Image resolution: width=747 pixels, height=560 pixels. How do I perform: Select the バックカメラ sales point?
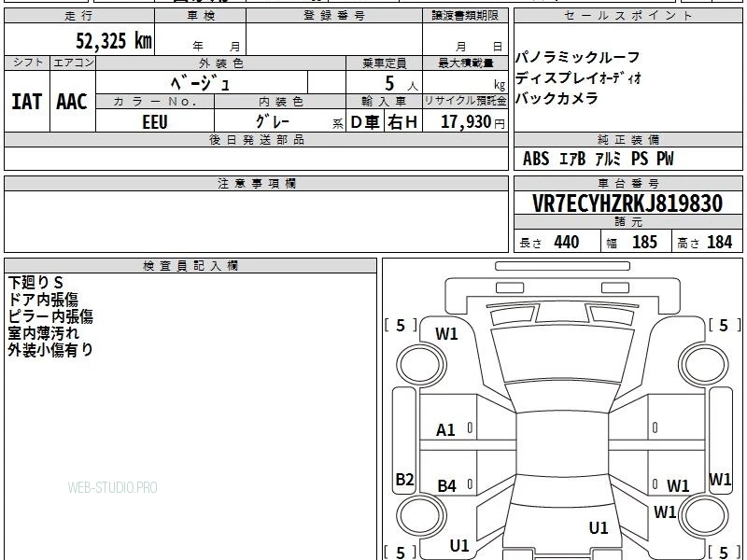tap(557, 98)
